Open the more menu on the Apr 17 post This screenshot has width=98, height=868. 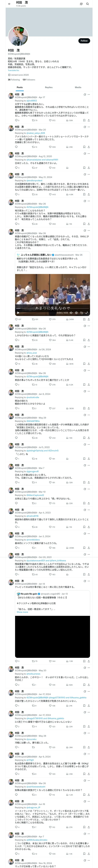click(x=89, y=95)
